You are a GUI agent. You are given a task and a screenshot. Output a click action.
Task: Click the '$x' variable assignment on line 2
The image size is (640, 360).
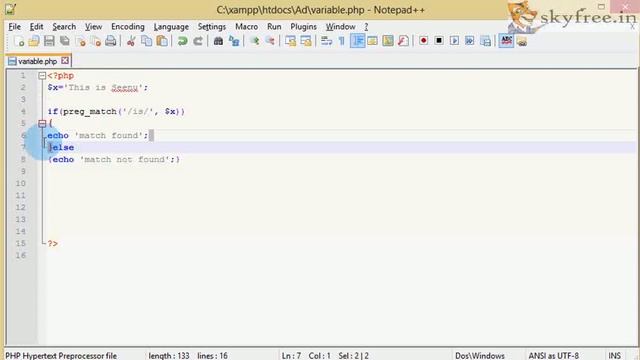point(98,87)
